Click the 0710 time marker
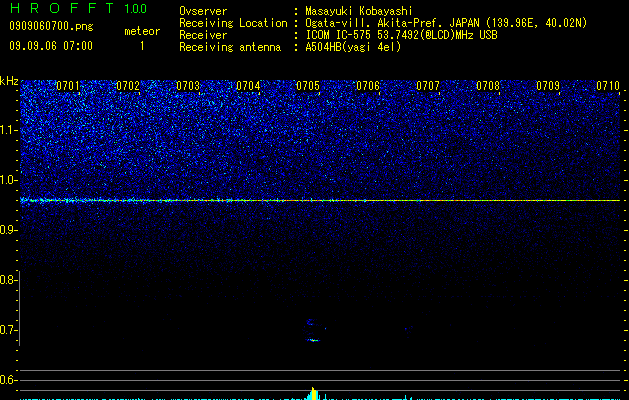Screen dimensions: 629x400 coord(608,86)
